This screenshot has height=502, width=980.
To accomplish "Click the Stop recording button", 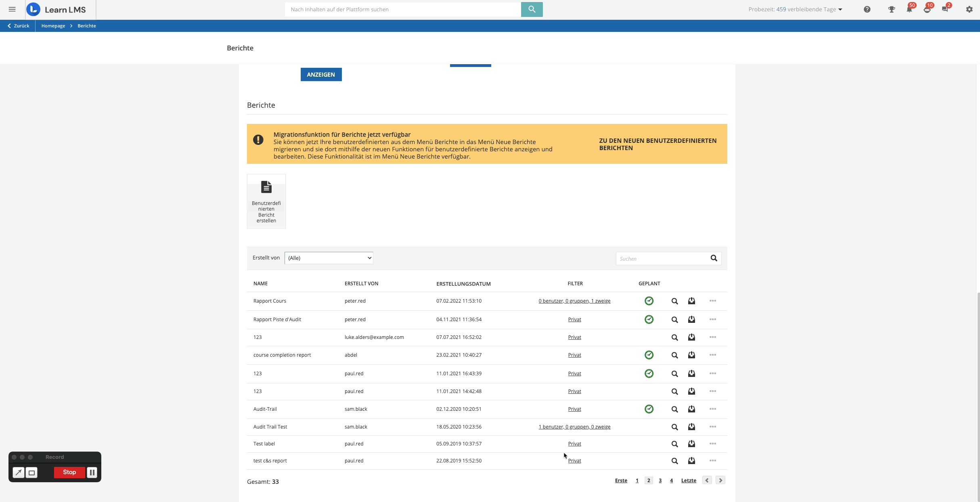I will tap(69, 472).
